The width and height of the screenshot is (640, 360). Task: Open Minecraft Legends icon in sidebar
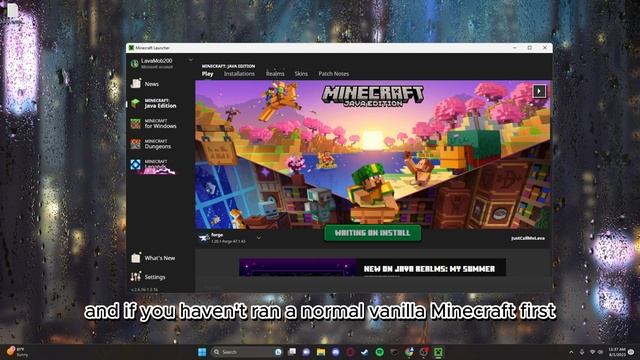pos(136,164)
